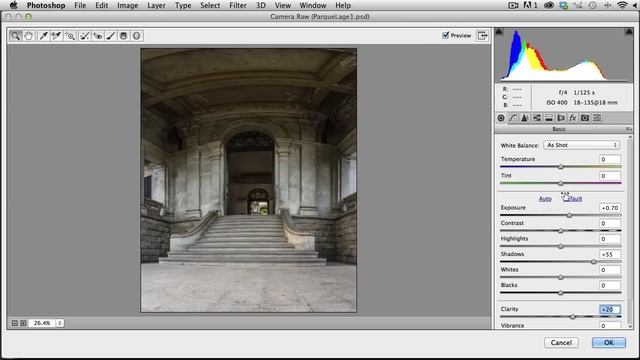This screenshot has width=640, height=360.
Task: Open the Basic panel options menu
Action: 628,129
